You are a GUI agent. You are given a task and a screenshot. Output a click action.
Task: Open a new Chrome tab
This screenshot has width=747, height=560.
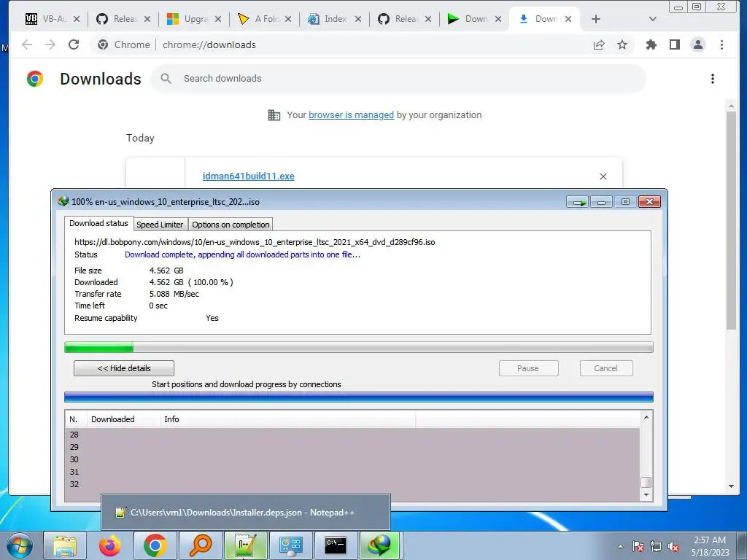click(595, 19)
